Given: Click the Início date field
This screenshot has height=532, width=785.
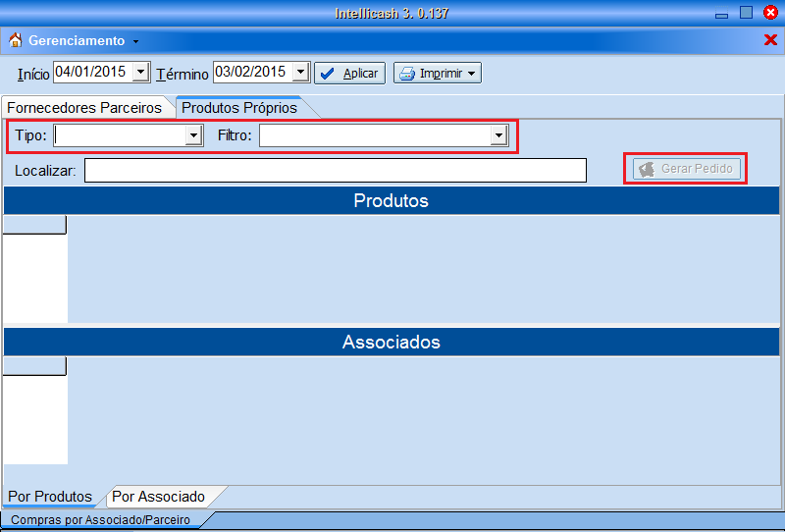Looking at the screenshot, I should (x=91, y=72).
